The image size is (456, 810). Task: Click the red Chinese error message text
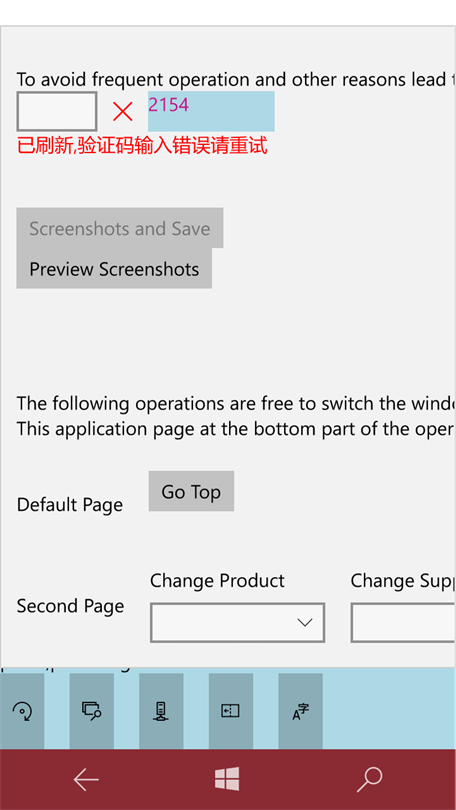pyautogui.click(x=142, y=146)
